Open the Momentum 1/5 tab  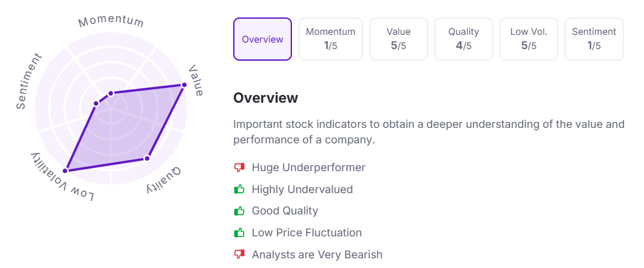pyautogui.click(x=330, y=39)
